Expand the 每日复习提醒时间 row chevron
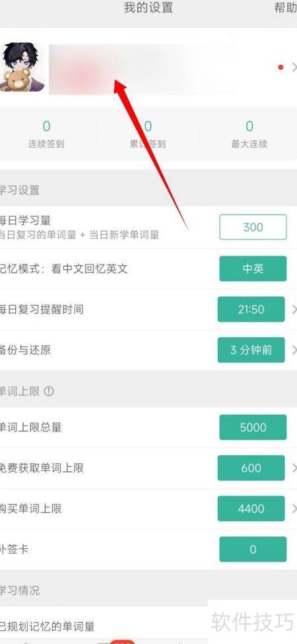297x644 pixels. click(294, 309)
